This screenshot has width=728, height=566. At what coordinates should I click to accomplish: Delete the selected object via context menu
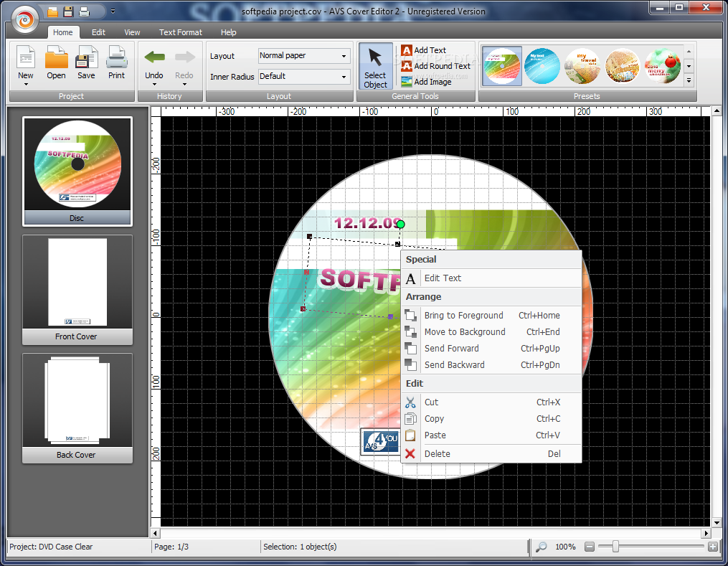(492, 453)
